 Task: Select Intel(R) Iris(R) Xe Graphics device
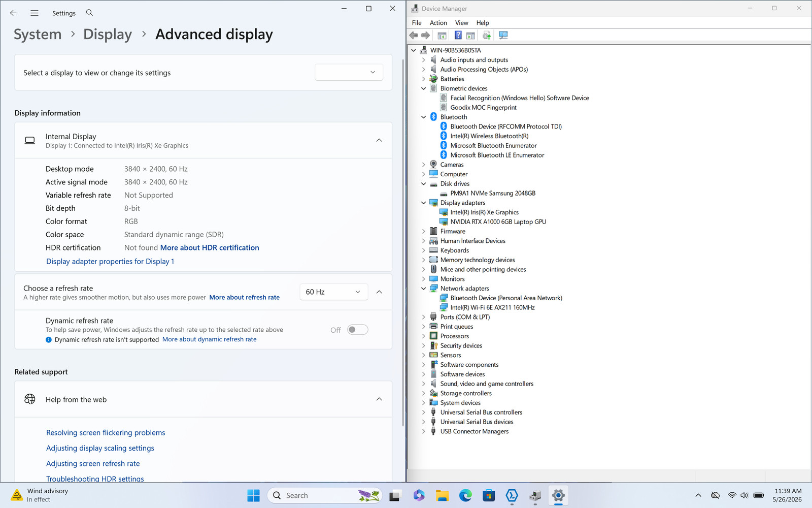pyautogui.click(x=484, y=212)
